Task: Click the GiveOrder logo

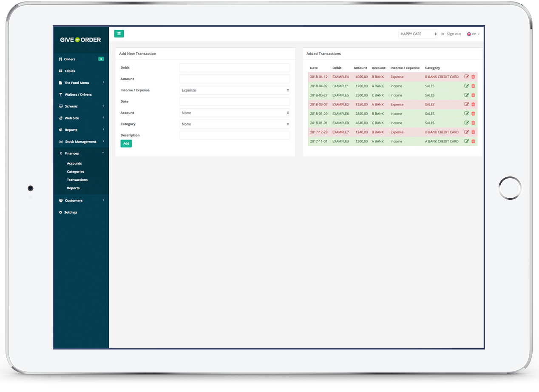Action: 80,40
